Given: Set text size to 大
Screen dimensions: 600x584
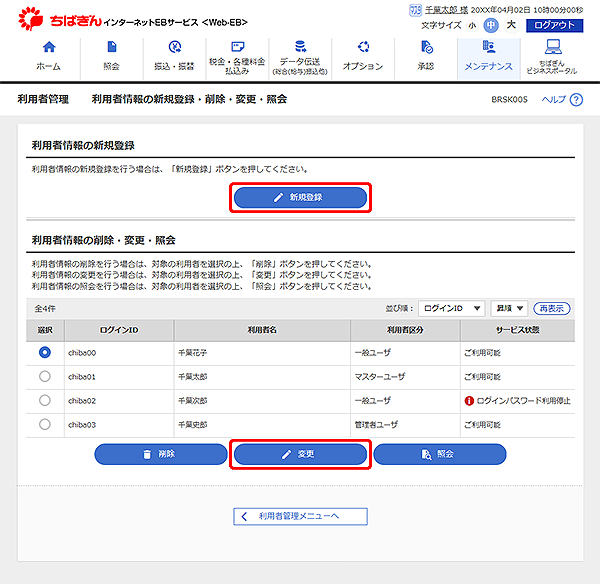Looking at the screenshot, I should tap(511, 25).
